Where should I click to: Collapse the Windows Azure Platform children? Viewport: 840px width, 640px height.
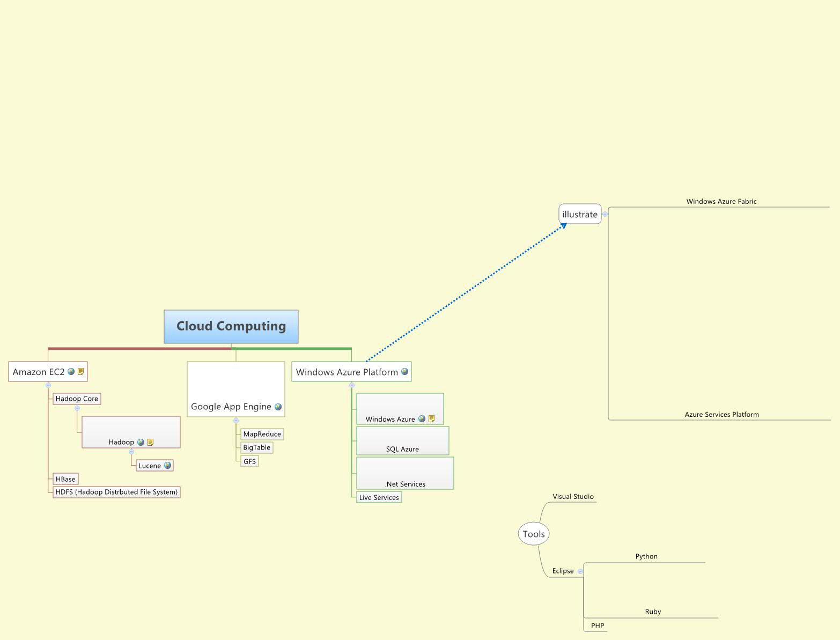coord(352,385)
